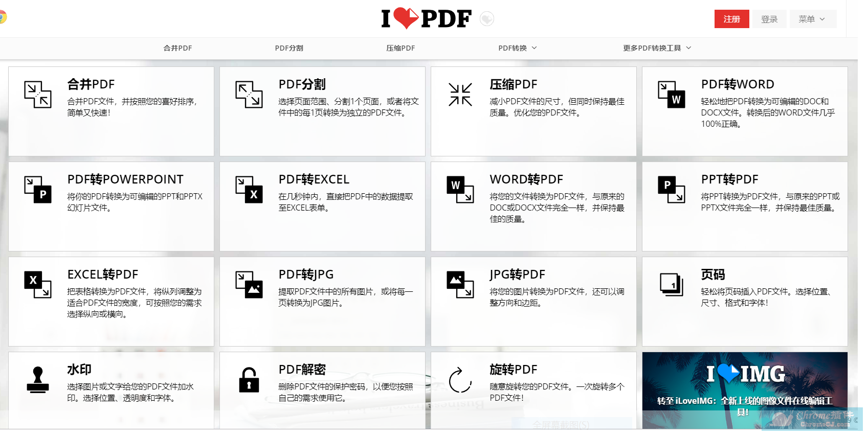Expand the 菜单 dropdown
The image size is (868, 436).
[x=813, y=19]
